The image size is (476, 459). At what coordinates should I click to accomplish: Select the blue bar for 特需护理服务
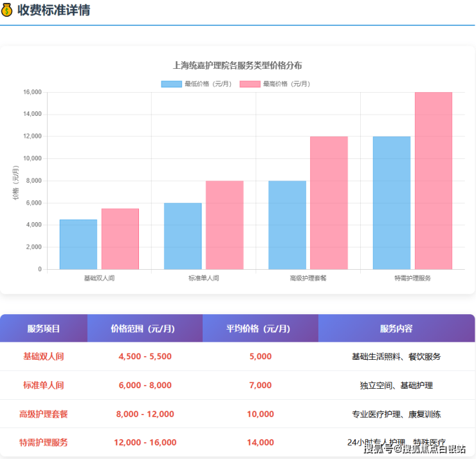391,203
